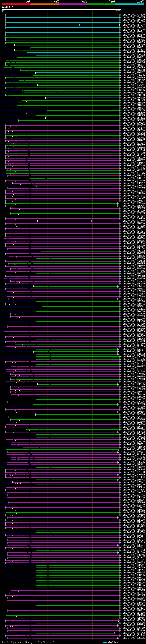
Task: Click the red ~20% identity legend bar
Action: pyautogui.click(x=16, y=4)
